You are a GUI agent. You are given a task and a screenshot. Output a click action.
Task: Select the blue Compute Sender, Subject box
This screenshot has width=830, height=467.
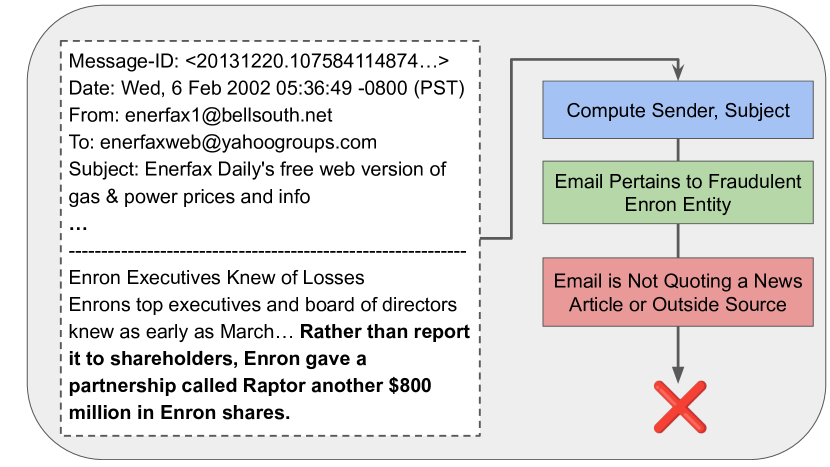pyautogui.click(x=678, y=110)
